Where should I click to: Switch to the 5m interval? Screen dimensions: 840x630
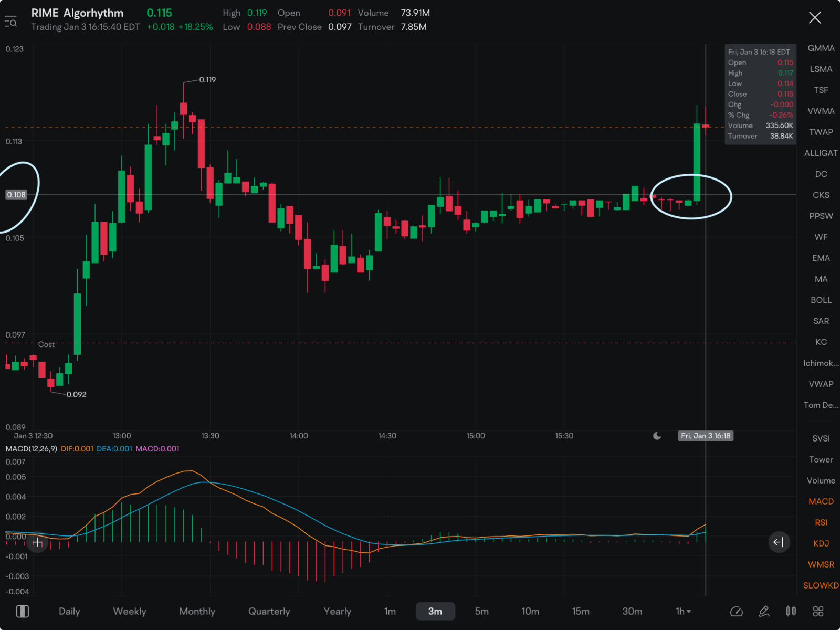tap(482, 611)
